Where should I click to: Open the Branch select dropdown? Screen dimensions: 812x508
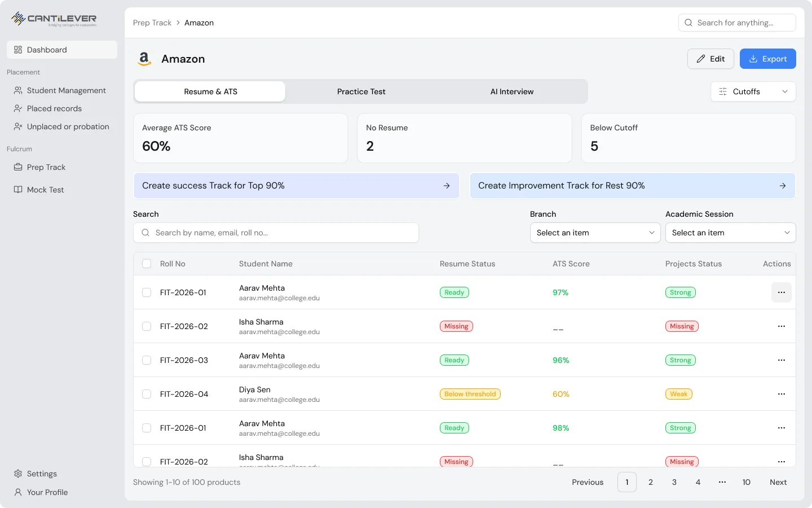tap(595, 233)
